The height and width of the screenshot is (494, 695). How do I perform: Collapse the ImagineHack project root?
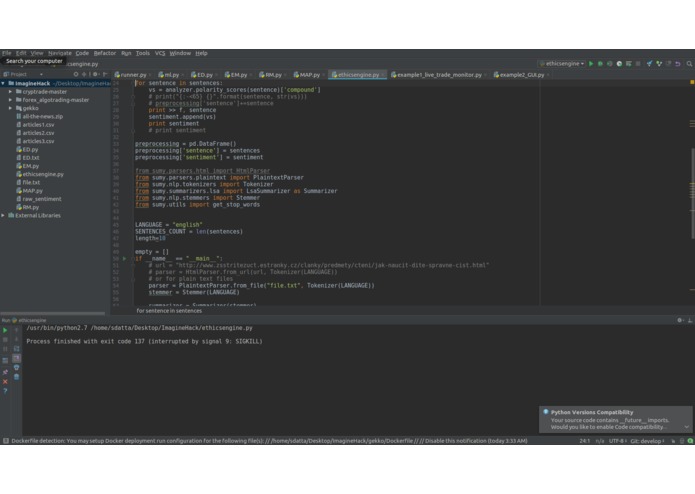[x=3, y=83]
